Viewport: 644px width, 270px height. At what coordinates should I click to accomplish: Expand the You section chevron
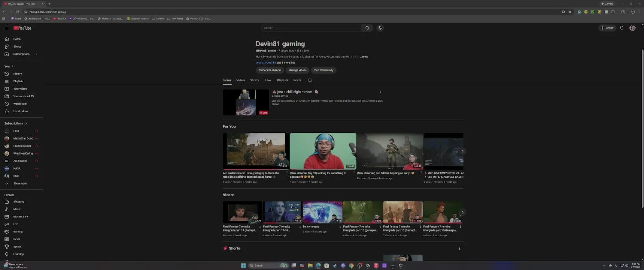[x=12, y=66]
